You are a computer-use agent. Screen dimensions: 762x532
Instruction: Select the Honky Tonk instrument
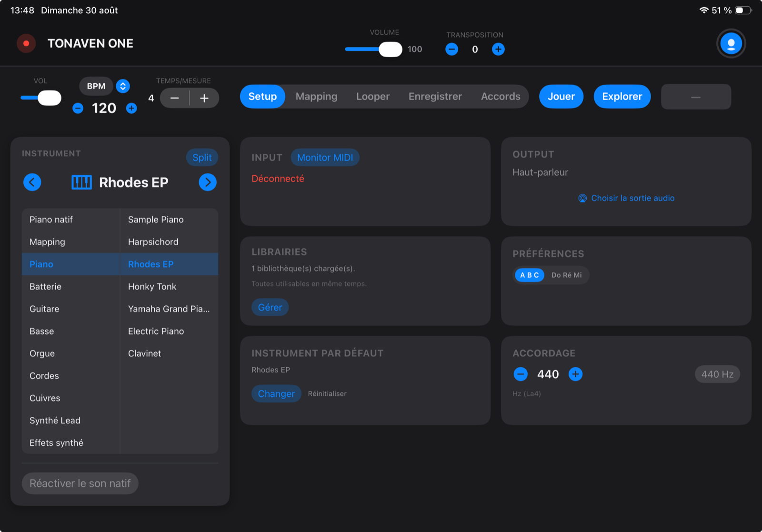click(169, 286)
